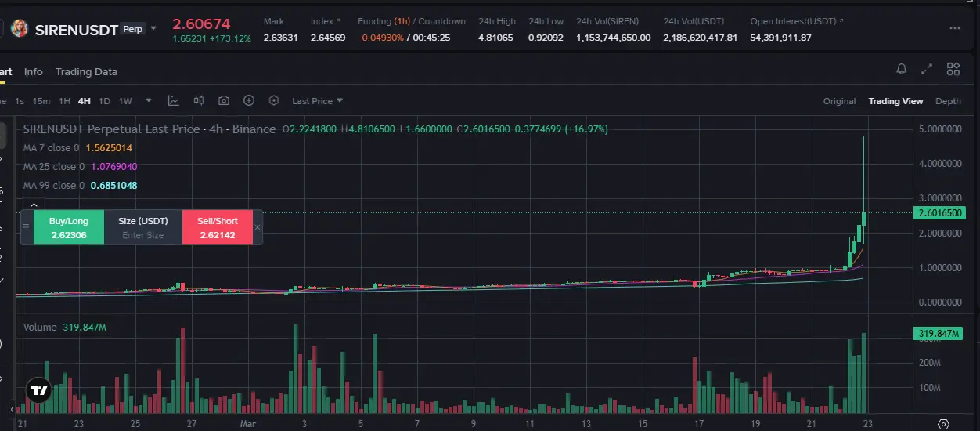Click the TradingView logo badge
The image size is (980, 431).
38,390
